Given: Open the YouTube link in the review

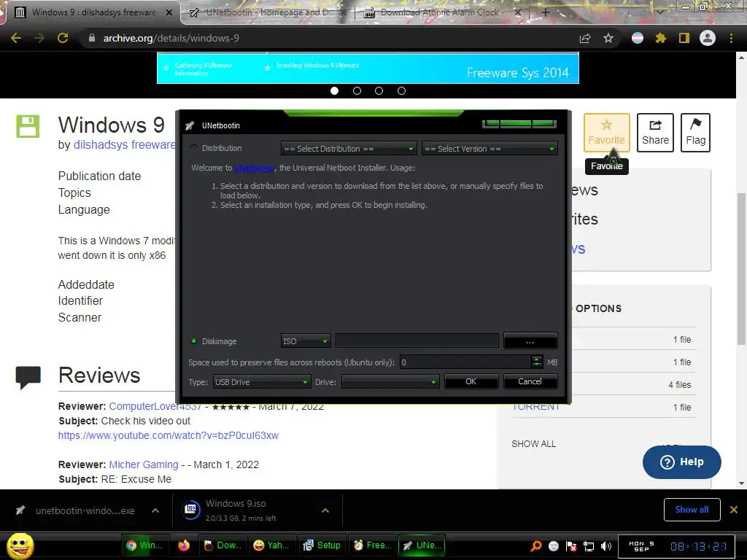Looking at the screenshot, I should pyautogui.click(x=169, y=435).
